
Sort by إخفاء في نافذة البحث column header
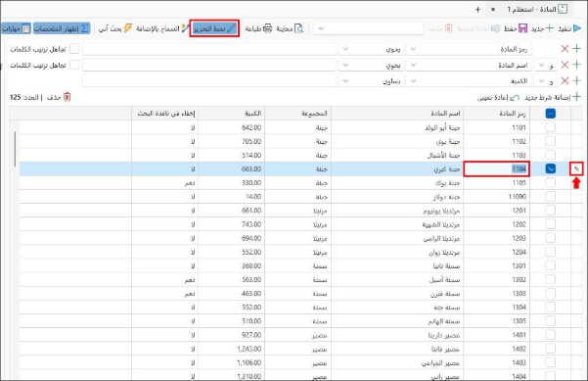click(164, 114)
